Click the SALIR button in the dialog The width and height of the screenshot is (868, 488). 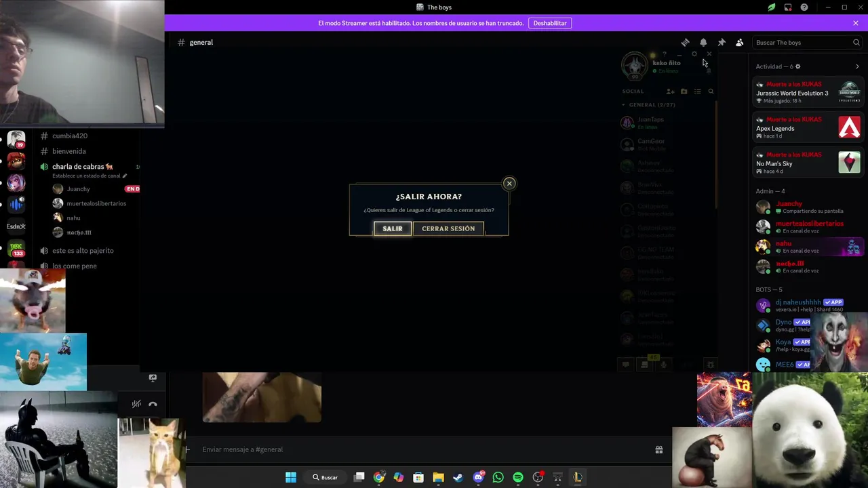tap(392, 228)
